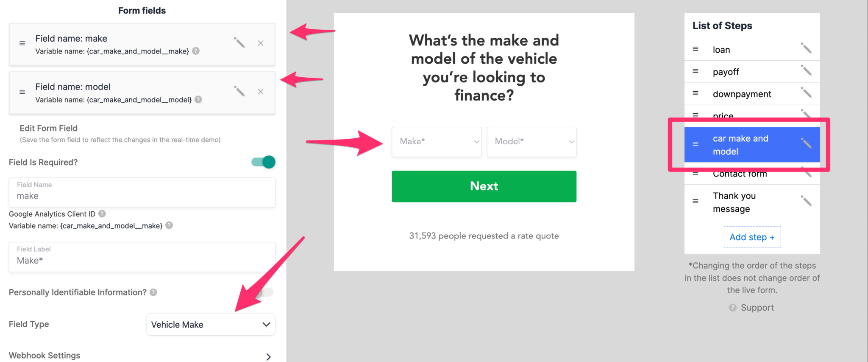Toggle the Field Is Required switch
This screenshot has width=868, height=362.
pyautogui.click(x=263, y=162)
